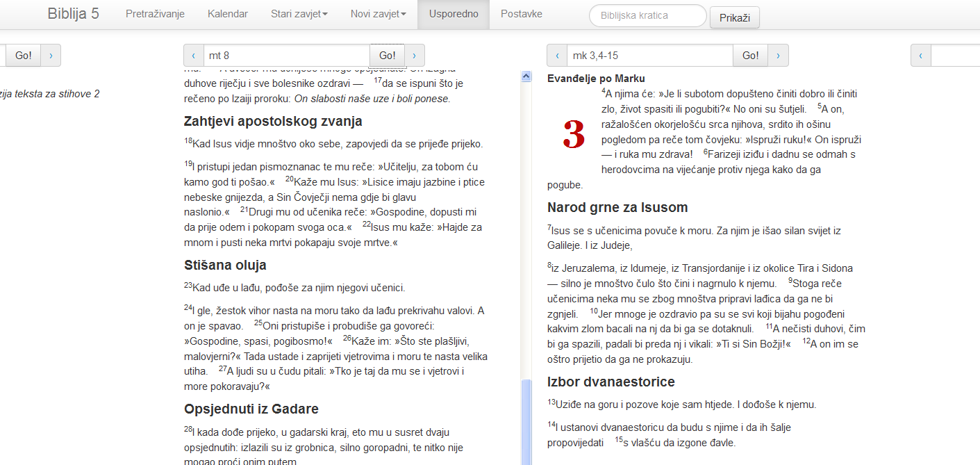Click scrollbar up arrow in middle panel

coord(526,76)
